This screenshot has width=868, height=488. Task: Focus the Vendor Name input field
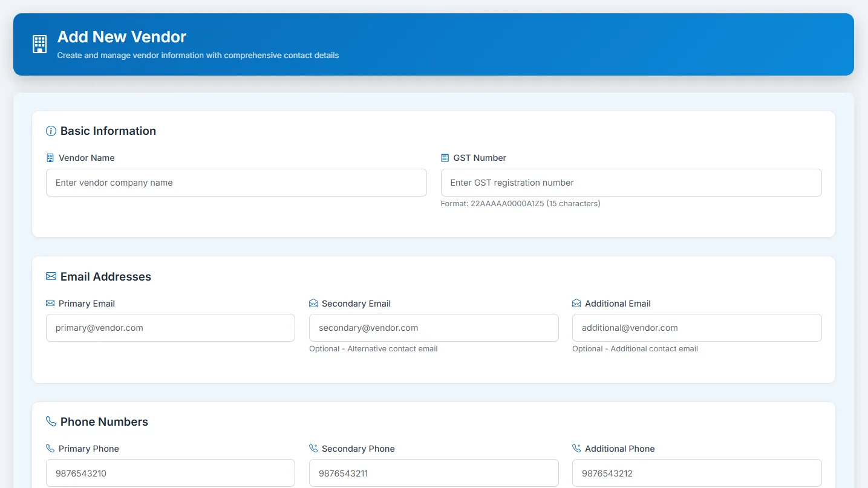[237, 183]
